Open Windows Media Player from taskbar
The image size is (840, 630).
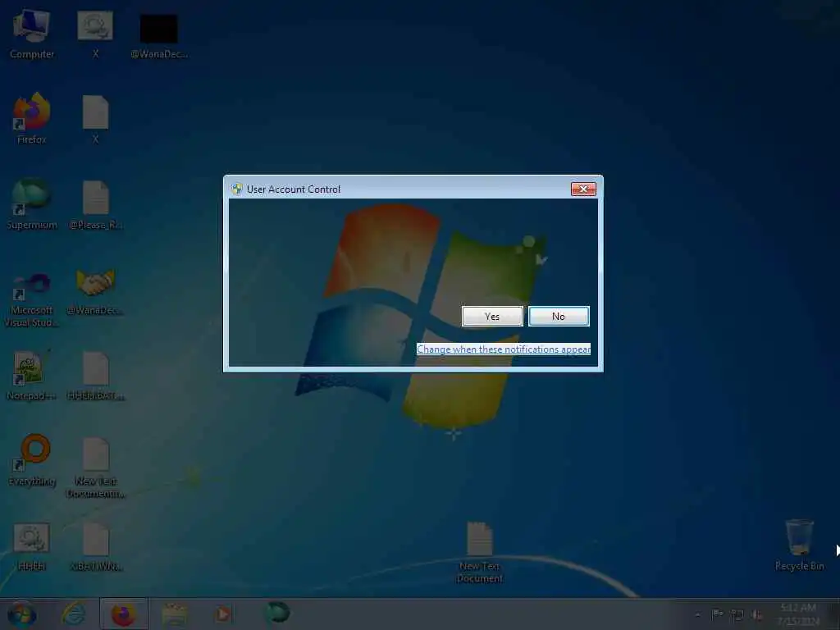(223, 614)
